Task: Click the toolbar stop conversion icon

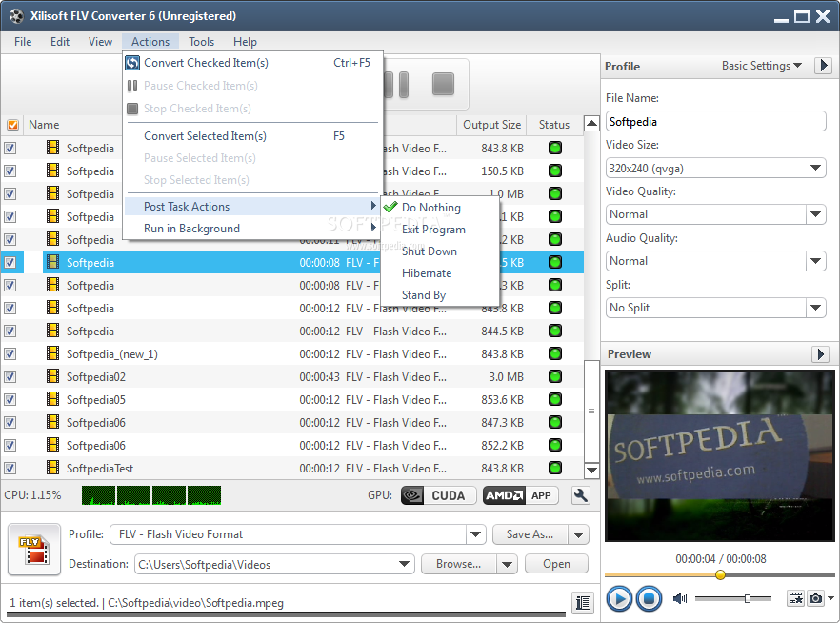Action: click(443, 84)
